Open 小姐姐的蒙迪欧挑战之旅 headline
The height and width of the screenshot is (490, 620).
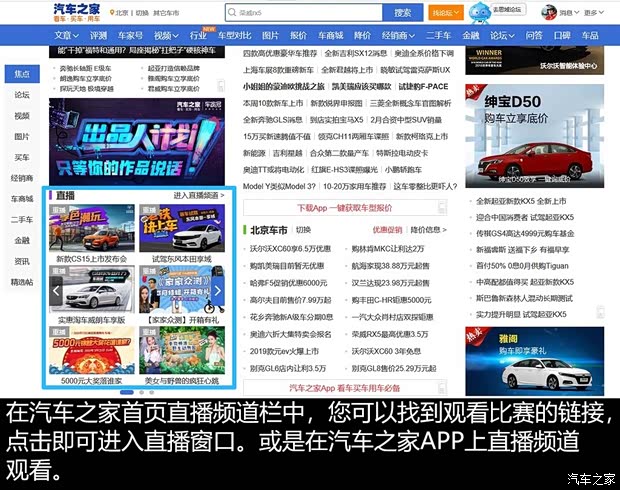pyautogui.click(x=284, y=86)
